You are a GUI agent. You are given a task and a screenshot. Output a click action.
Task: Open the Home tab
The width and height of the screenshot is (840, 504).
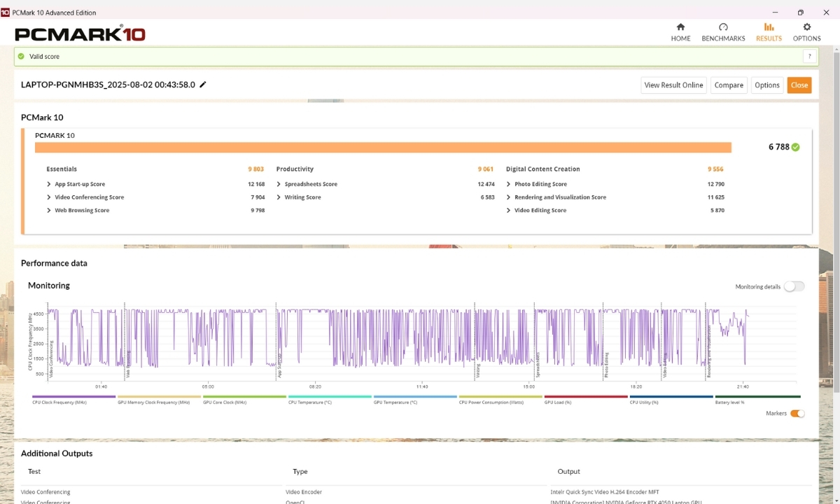click(680, 32)
